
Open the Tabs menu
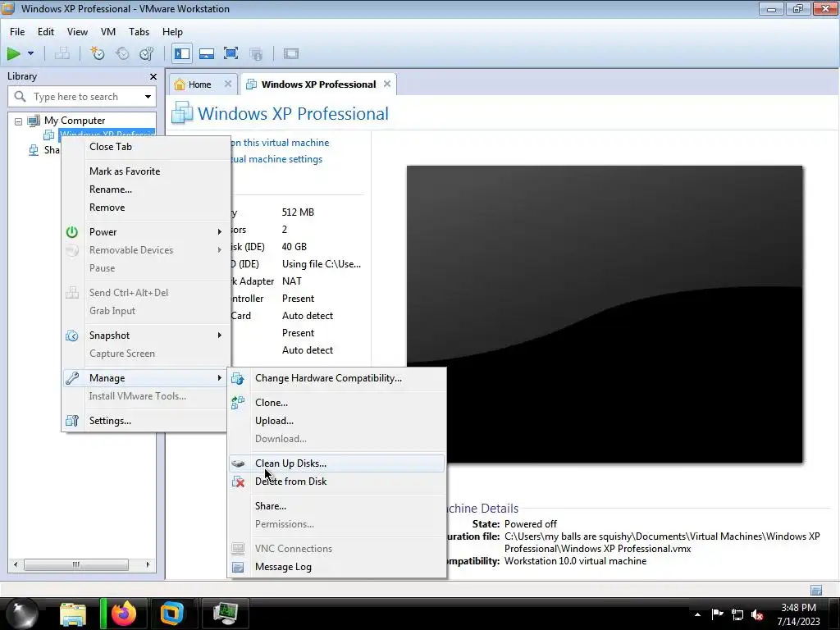pyautogui.click(x=139, y=32)
